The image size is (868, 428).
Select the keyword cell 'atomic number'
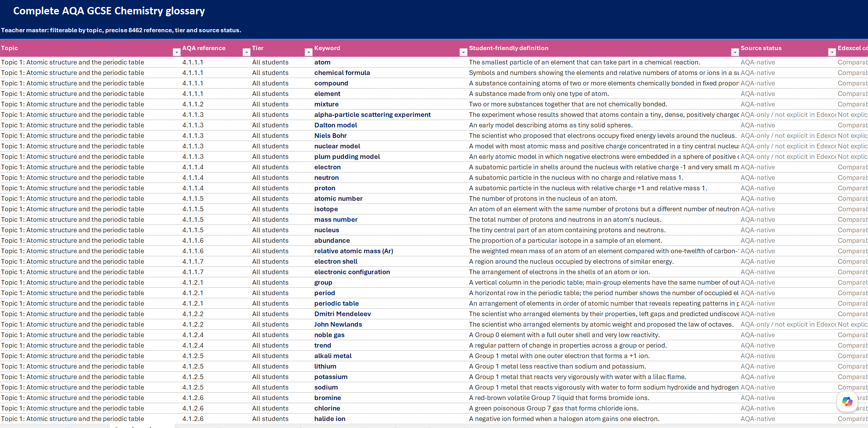[390, 198]
